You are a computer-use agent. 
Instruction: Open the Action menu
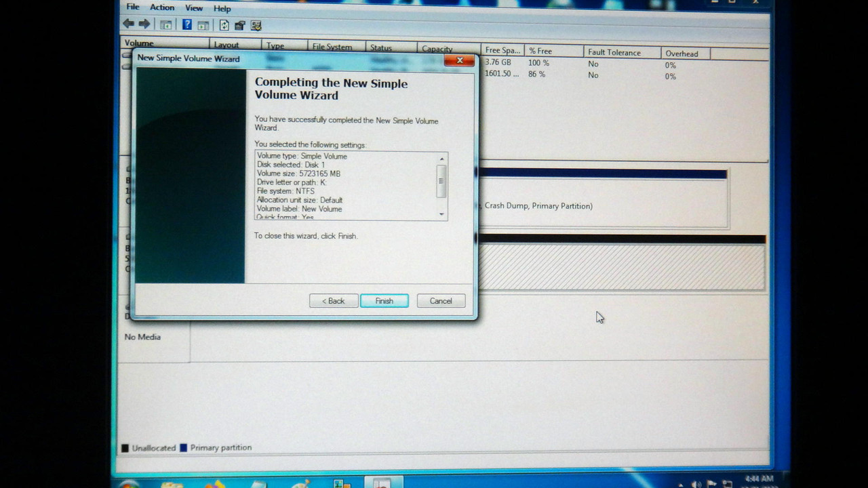click(x=162, y=7)
